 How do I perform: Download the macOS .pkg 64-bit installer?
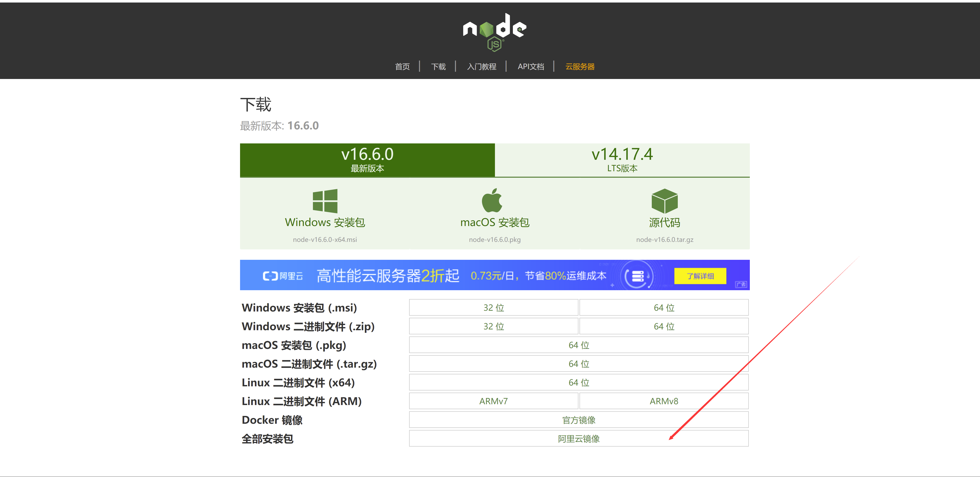click(578, 345)
